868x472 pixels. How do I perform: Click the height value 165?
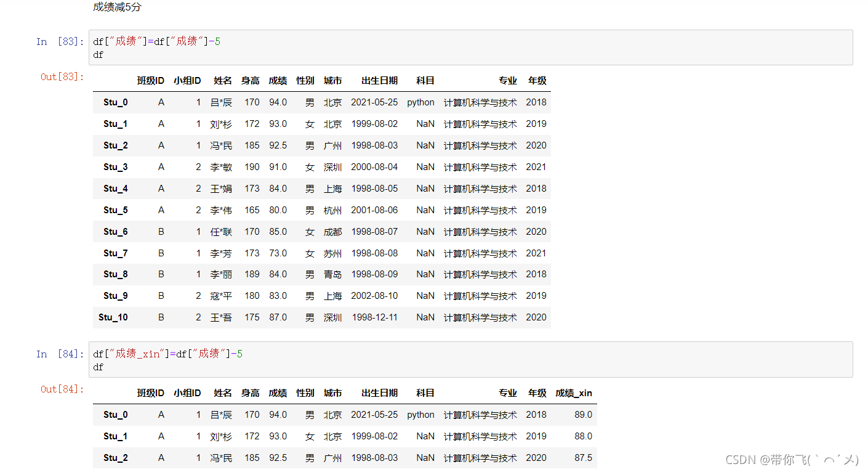click(x=252, y=210)
